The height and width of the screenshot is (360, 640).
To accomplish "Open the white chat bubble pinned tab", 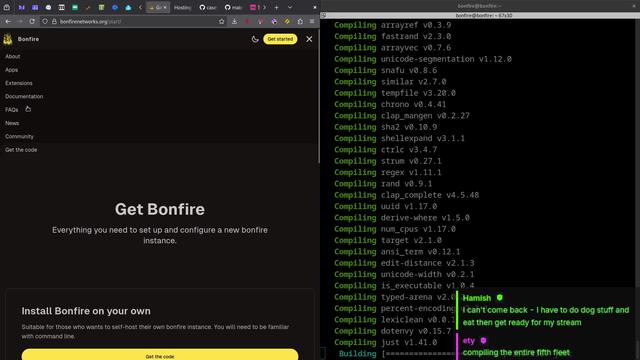I will click(x=48, y=7).
